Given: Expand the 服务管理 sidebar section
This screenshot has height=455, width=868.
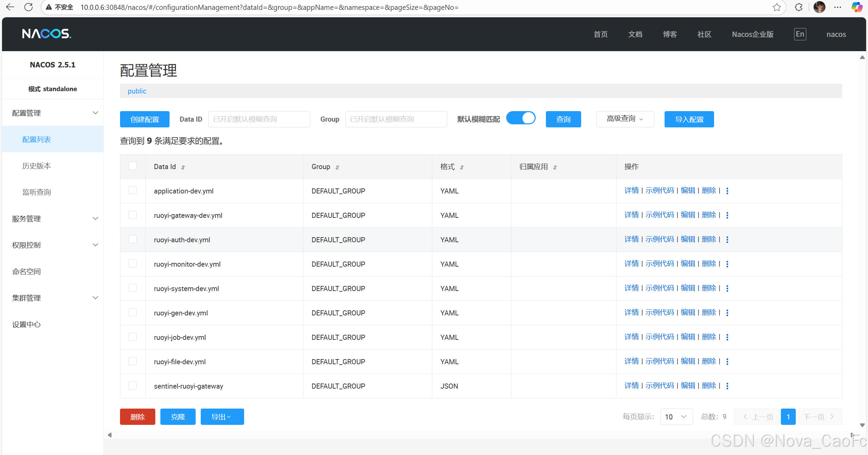Looking at the screenshot, I should (x=53, y=219).
